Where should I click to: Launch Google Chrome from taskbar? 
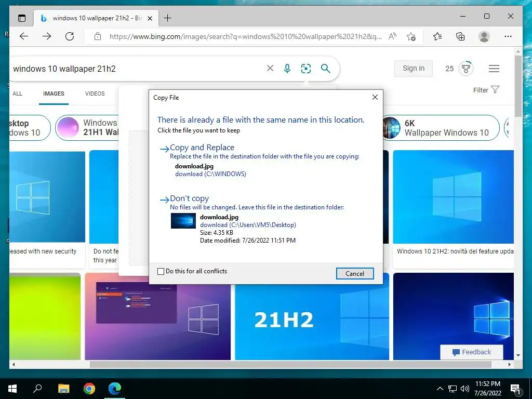(x=89, y=389)
